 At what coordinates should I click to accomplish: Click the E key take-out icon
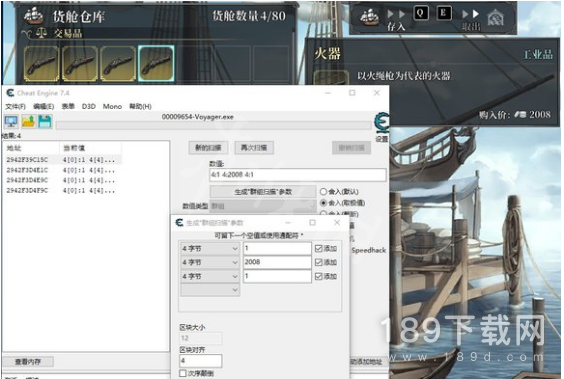(x=444, y=13)
